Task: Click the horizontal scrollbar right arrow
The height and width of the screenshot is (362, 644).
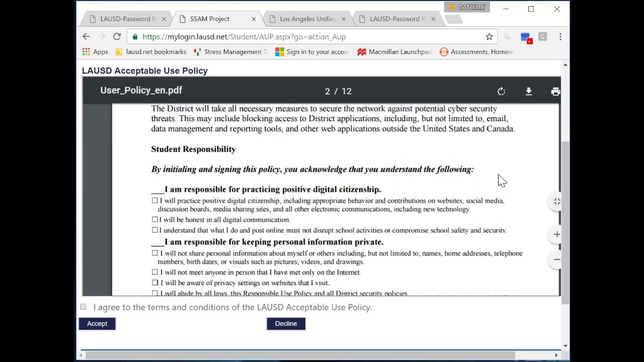Action: pyautogui.click(x=556, y=355)
